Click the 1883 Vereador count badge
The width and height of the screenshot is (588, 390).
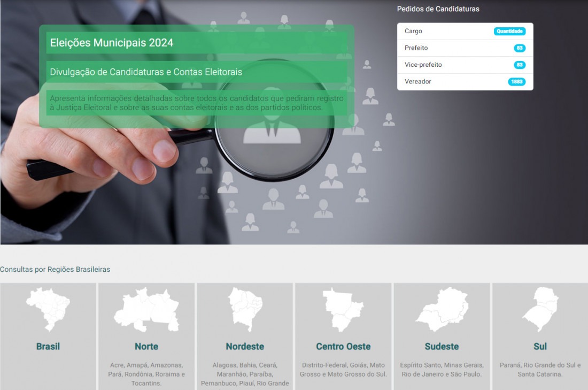(516, 82)
